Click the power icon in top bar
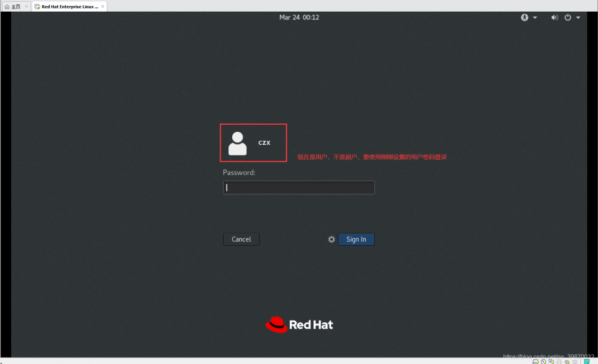The image size is (598, 364). click(568, 17)
